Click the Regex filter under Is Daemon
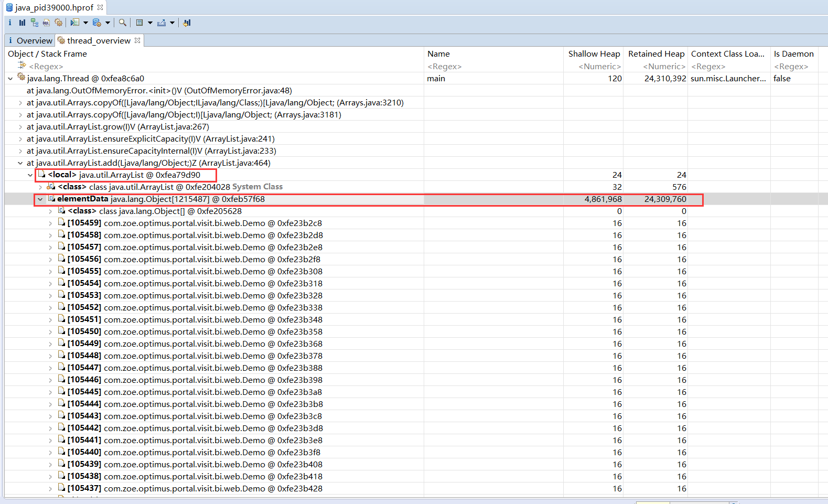Screen dimensions: 828x504 (791, 67)
